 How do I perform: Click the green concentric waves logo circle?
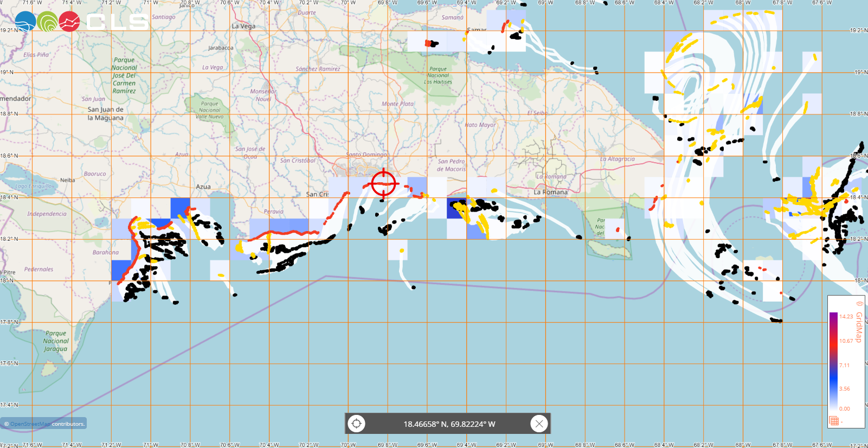[47, 22]
